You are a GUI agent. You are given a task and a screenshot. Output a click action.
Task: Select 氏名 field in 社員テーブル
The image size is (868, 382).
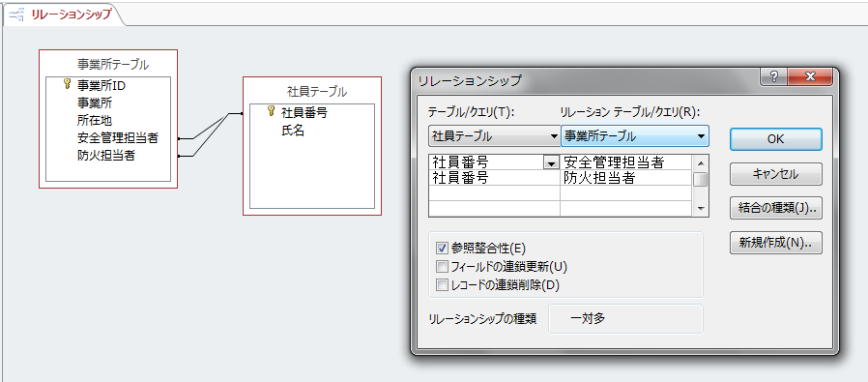tap(292, 131)
